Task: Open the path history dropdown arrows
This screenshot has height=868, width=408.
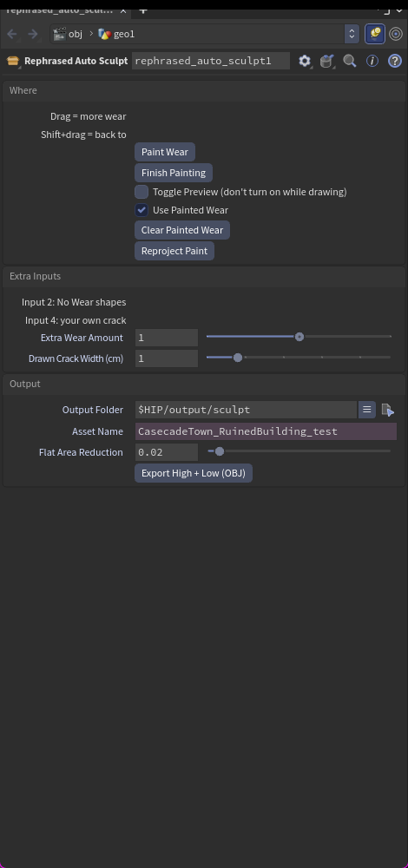Action: pyautogui.click(x=352, y=34)
